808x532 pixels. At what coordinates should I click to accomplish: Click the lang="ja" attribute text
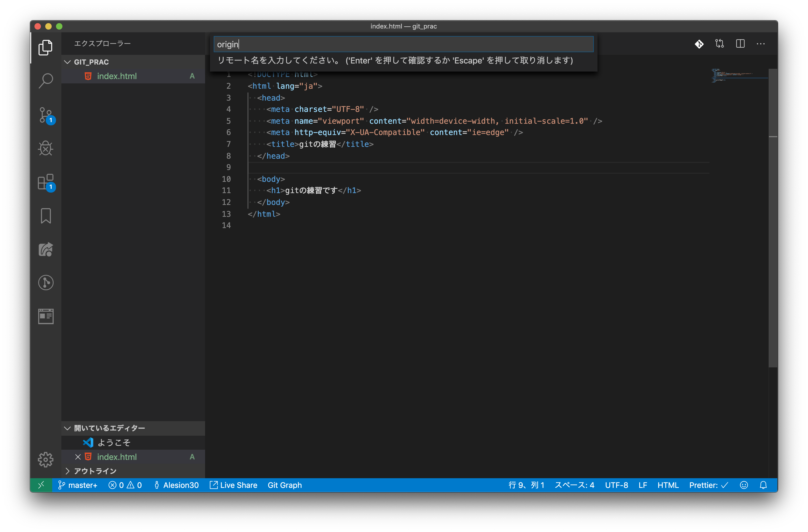coord(297,86)
